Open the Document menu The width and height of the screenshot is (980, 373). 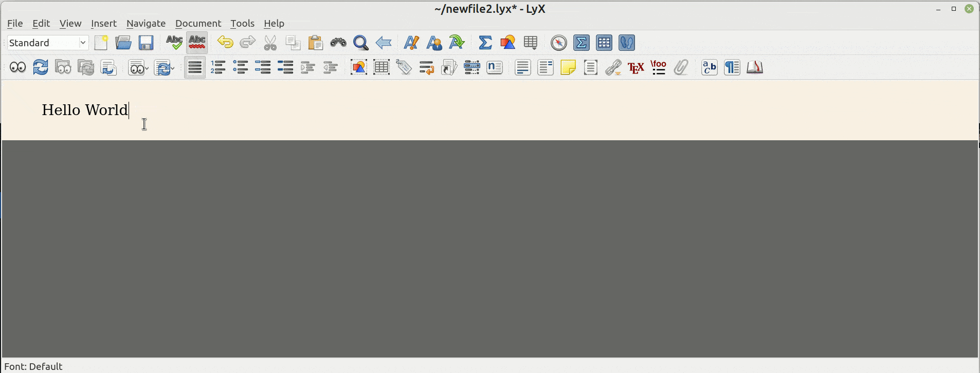(198, 23)
